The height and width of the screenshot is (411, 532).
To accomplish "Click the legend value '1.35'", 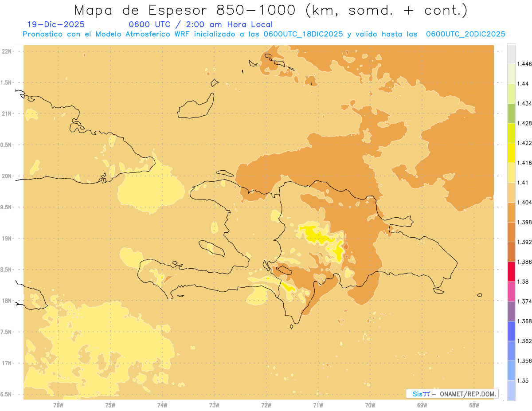I will (523, 380).
